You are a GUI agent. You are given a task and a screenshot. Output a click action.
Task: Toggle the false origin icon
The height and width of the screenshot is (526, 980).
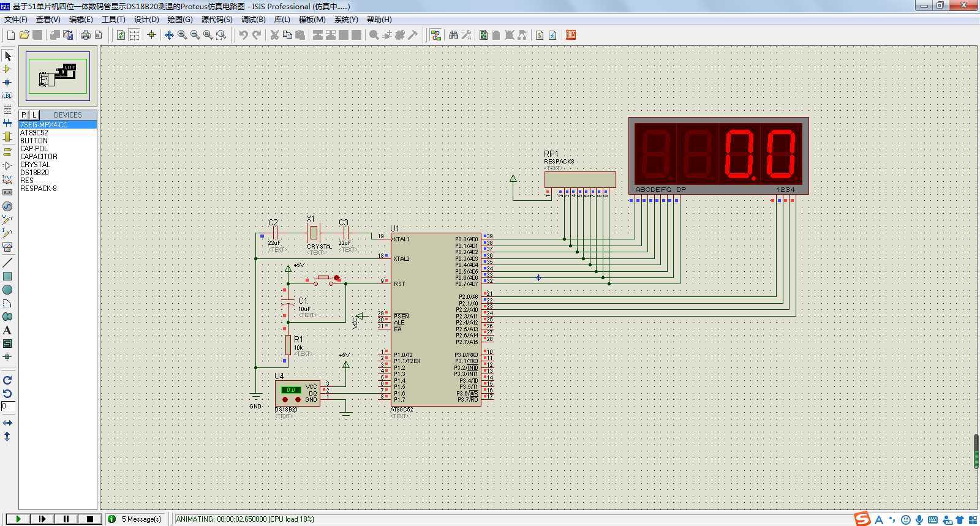point(151,35)
